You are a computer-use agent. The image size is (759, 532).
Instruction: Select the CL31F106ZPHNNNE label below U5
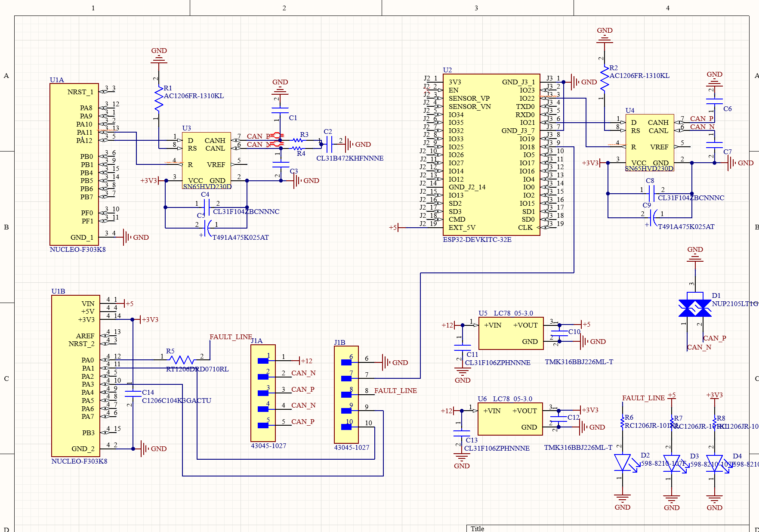click(x=497, y=363)
